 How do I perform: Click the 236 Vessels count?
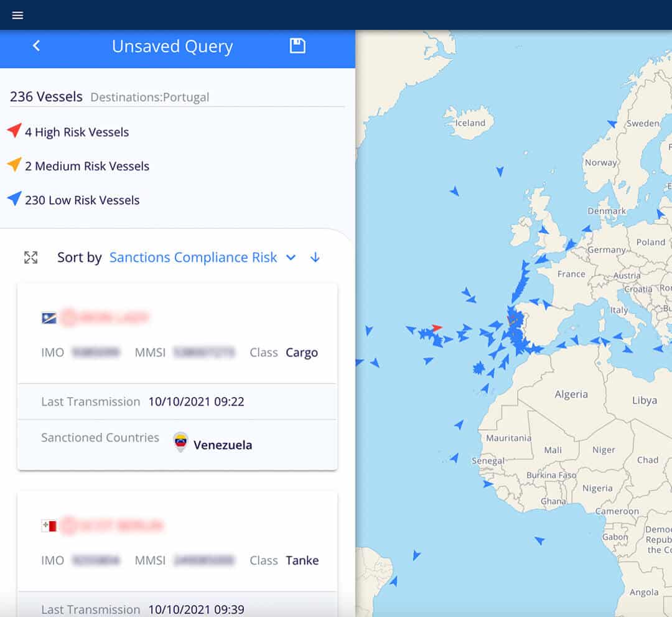[46, 96]
